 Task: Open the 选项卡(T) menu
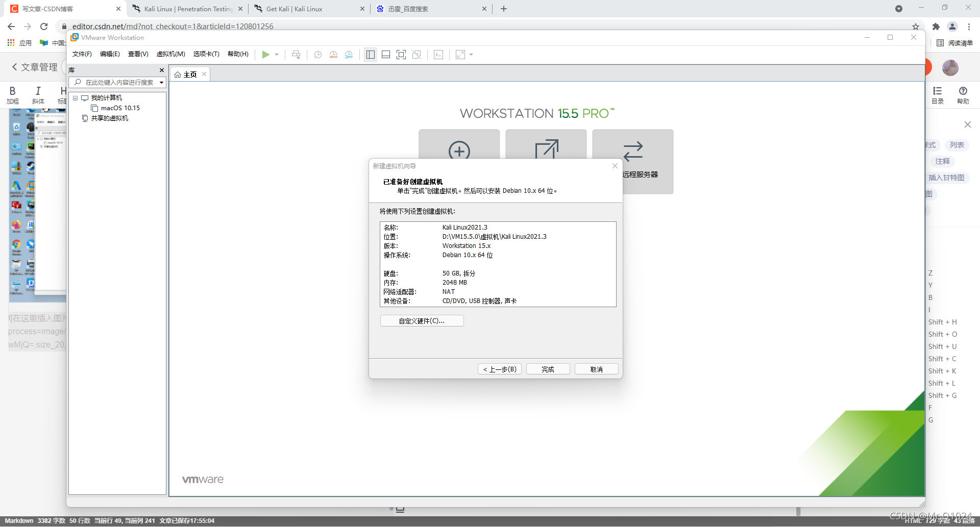click(206, 54)
